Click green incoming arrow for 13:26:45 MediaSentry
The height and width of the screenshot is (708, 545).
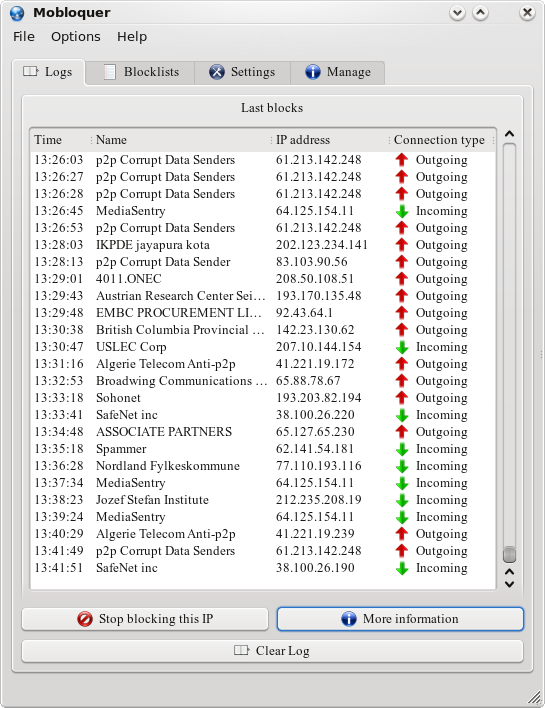[402, 211]
